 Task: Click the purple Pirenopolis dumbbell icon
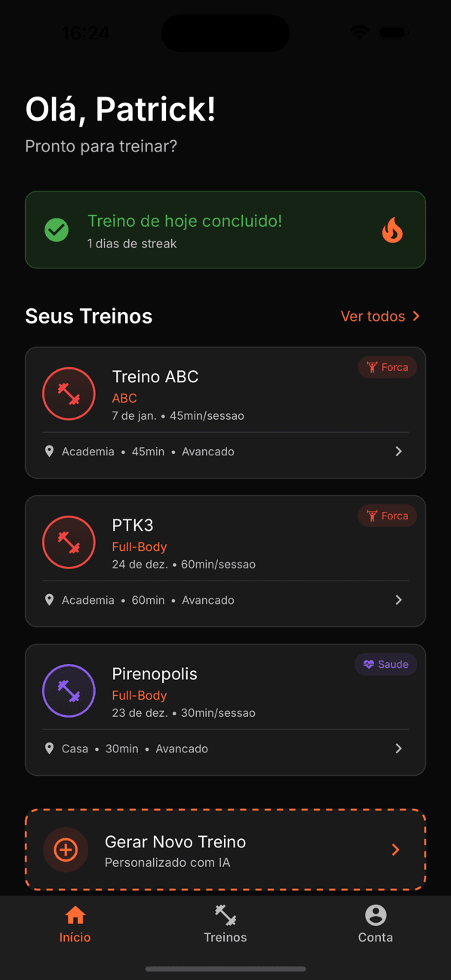69,690
